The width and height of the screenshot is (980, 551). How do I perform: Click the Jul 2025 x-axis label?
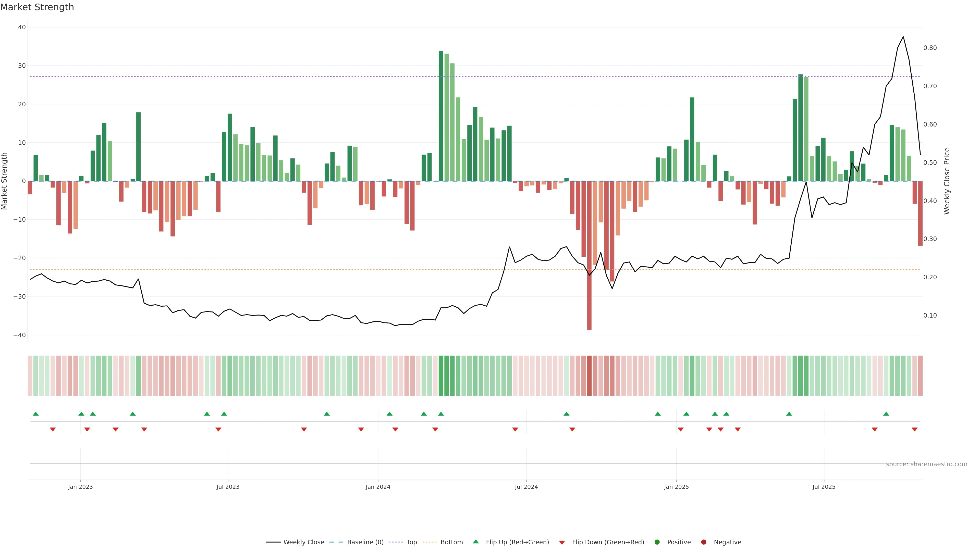tap(824, 487)
